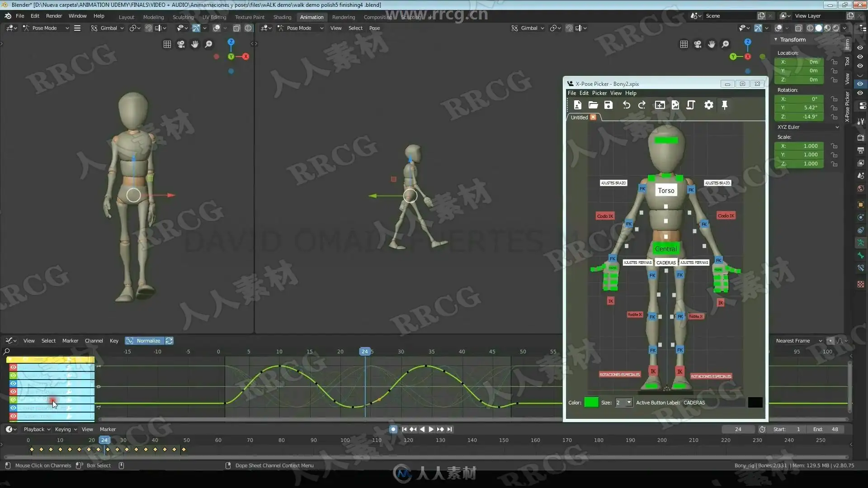The image size is (868, 488).
Task: Click the undo arrow in X-Pose Picker
Action: click(x=626, y=105)
